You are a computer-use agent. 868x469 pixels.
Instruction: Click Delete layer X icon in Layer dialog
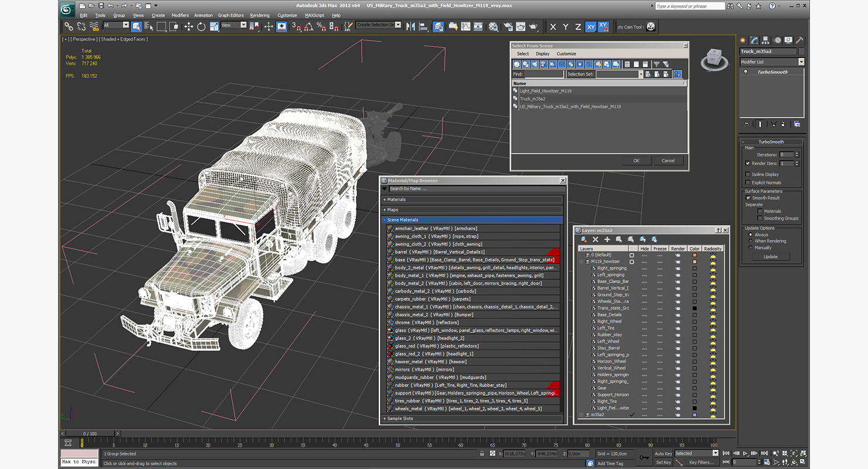point(595,239)
